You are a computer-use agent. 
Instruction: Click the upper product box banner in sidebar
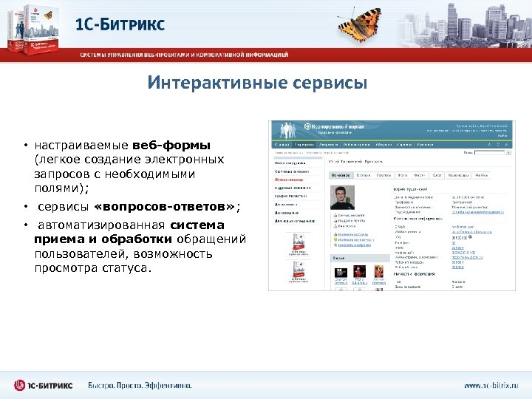299,244
